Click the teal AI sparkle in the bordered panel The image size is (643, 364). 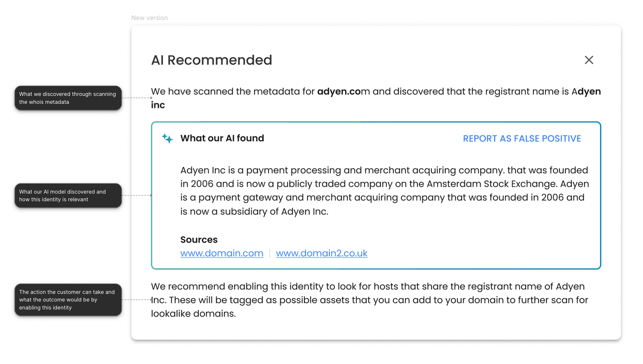(167, 138)
